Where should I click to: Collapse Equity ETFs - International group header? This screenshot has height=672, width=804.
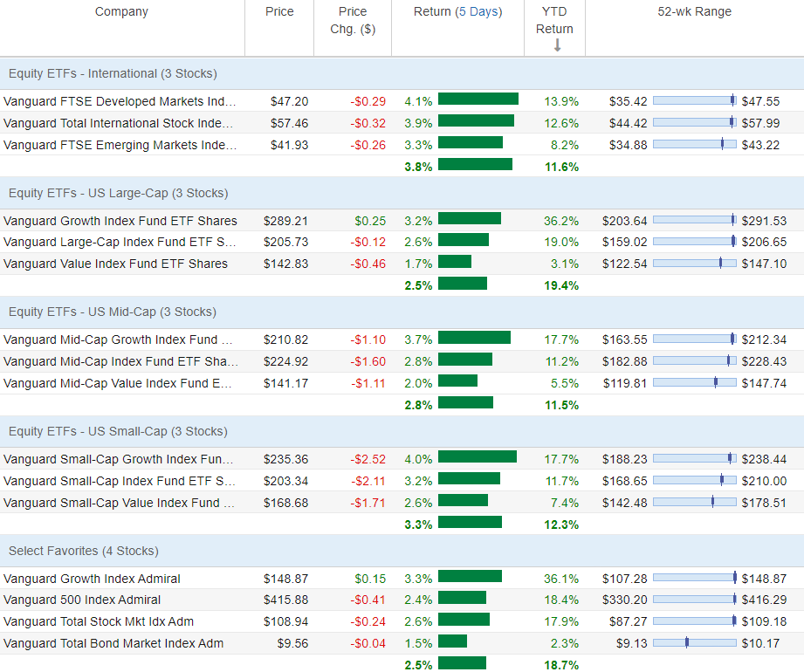coord(402,74)
